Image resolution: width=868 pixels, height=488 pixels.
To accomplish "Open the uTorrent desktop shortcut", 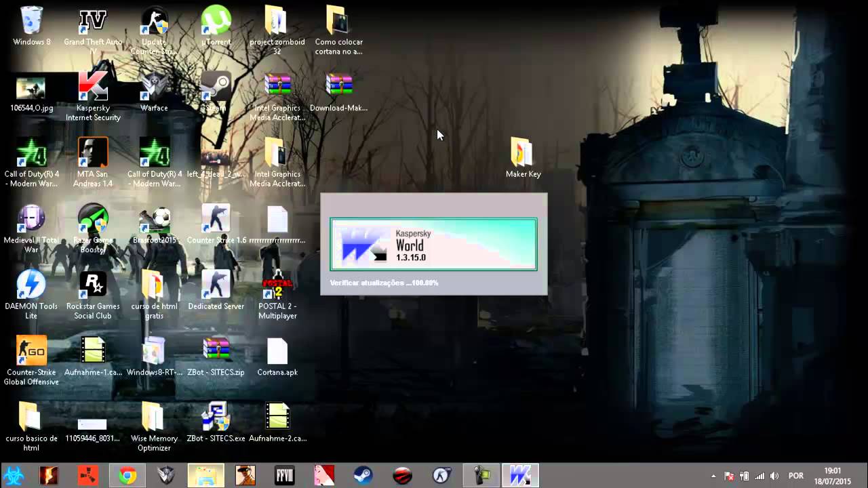I will coord(216,20).
